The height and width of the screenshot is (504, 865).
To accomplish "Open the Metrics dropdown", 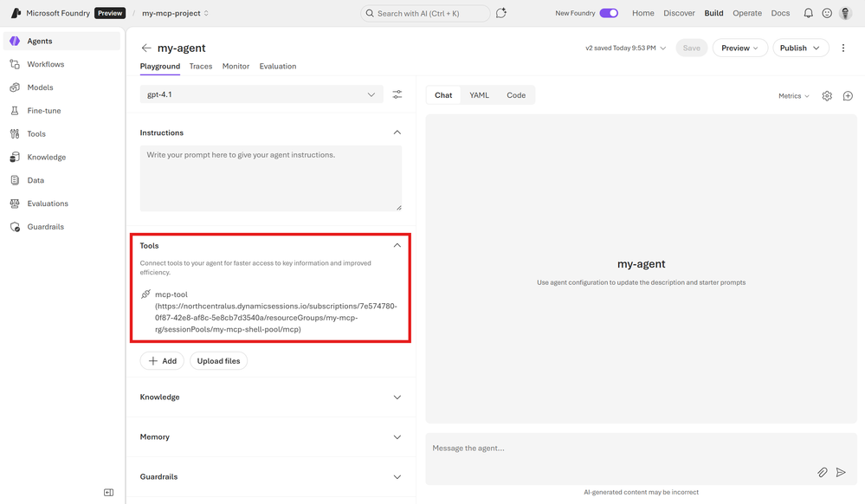I will (794, 95).
